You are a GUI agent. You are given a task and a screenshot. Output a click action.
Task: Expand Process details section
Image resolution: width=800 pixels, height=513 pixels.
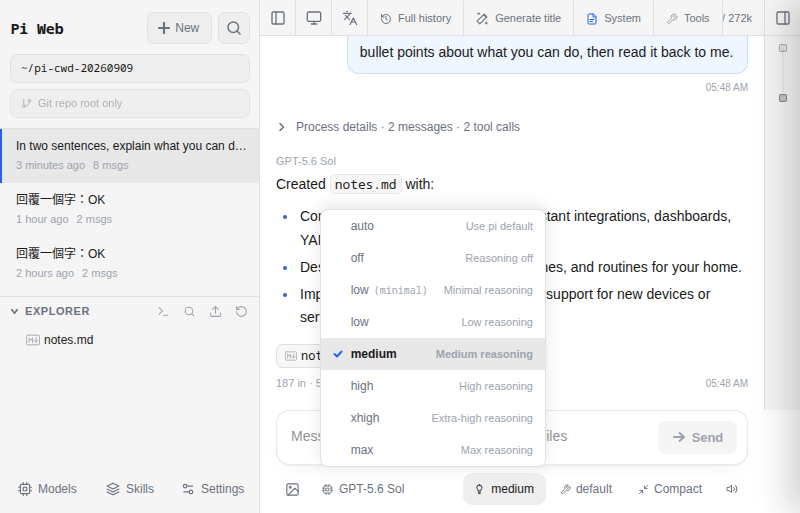click(398, 127)
